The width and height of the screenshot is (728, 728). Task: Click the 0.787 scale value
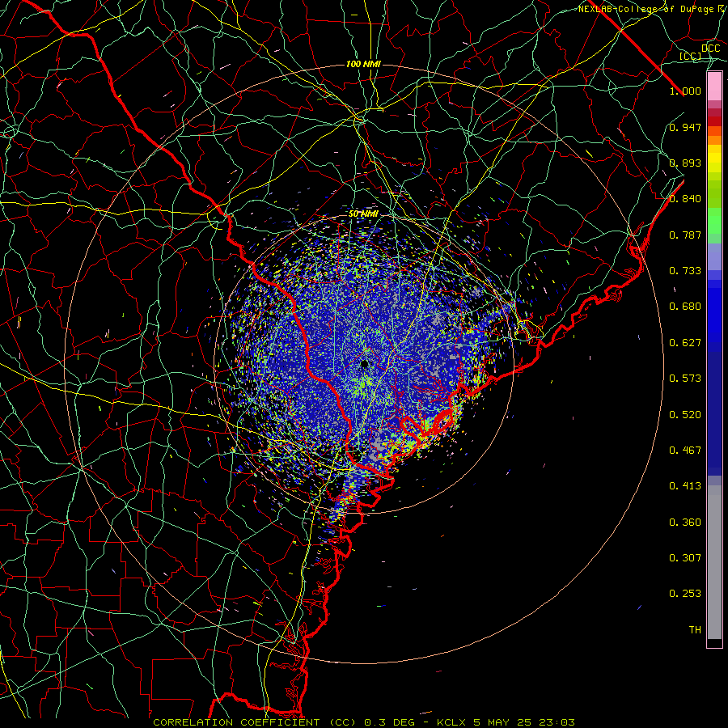coord(685,235)
